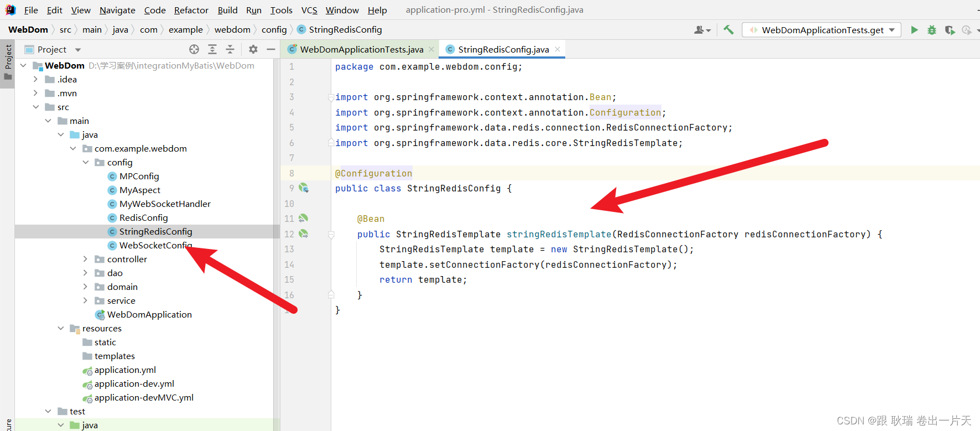Select MyWebSocketHandler in project tree

coord(165,204)
